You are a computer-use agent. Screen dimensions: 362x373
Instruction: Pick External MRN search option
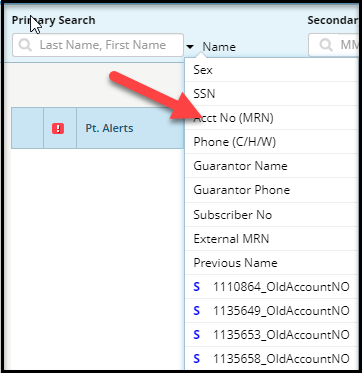click(272, 239)
